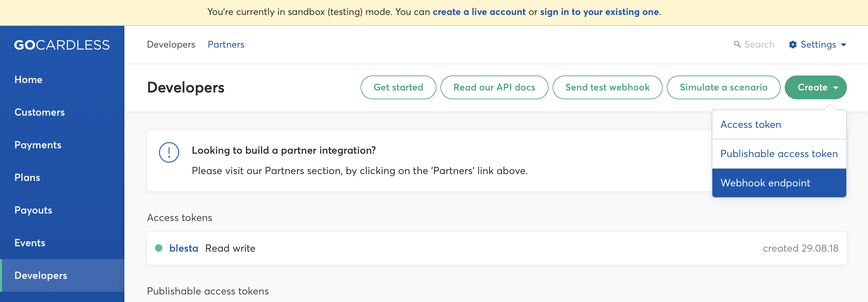
Task: Select Access token from Create menu
Action: [751, 124]
